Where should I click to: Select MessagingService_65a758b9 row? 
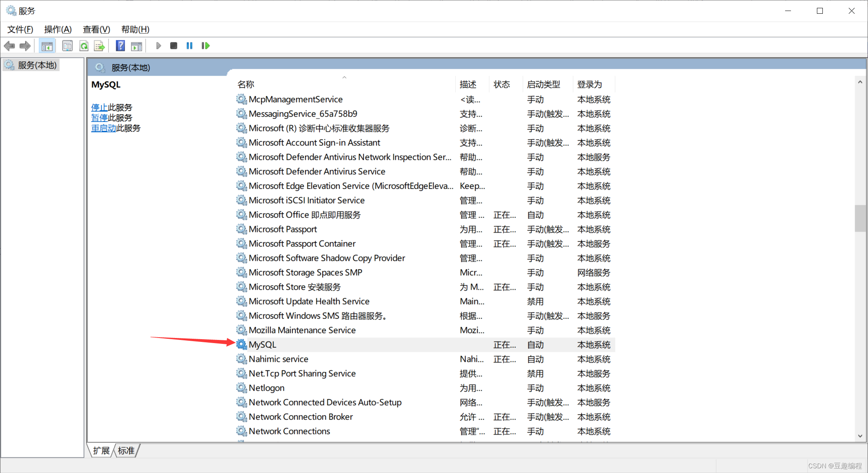(x=425, y=114)
